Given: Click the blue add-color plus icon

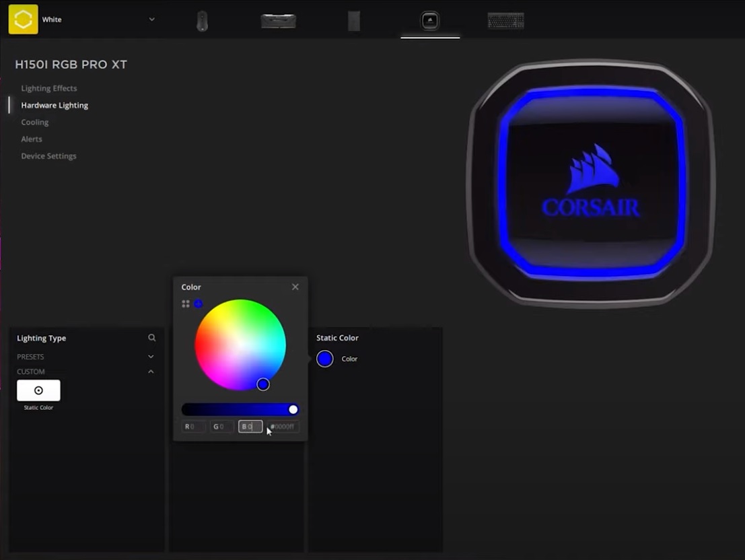Looking at the screenshot, I should 198,303.
